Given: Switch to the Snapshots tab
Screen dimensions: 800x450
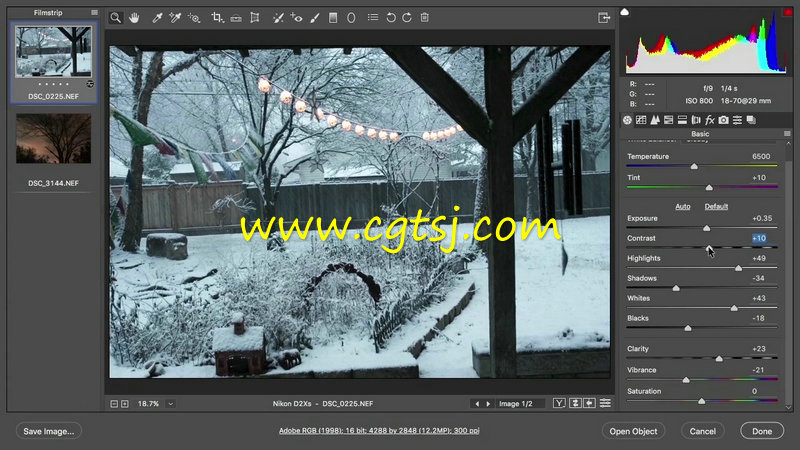Looking at the screenshot, I should [x=751, y=120].
